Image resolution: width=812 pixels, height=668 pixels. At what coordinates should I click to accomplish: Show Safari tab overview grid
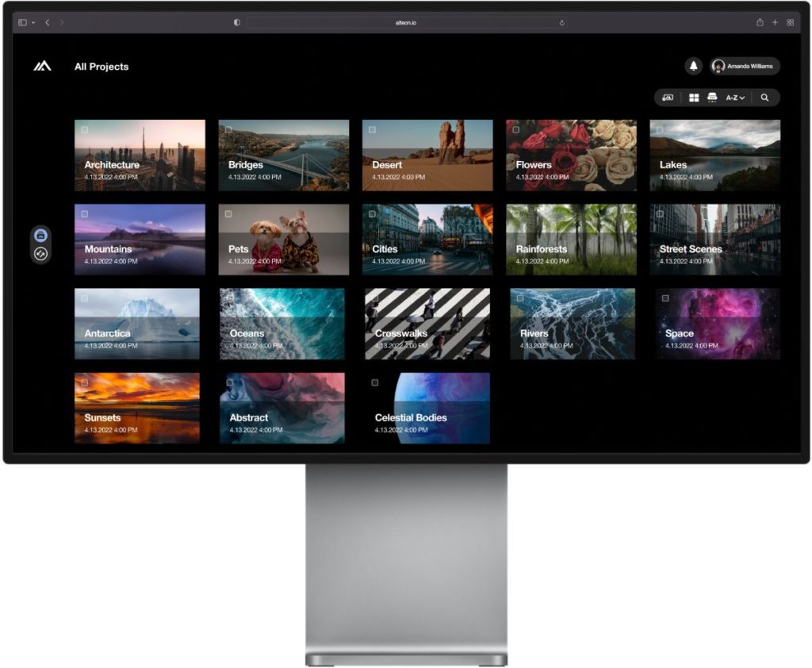coord(790,23)
